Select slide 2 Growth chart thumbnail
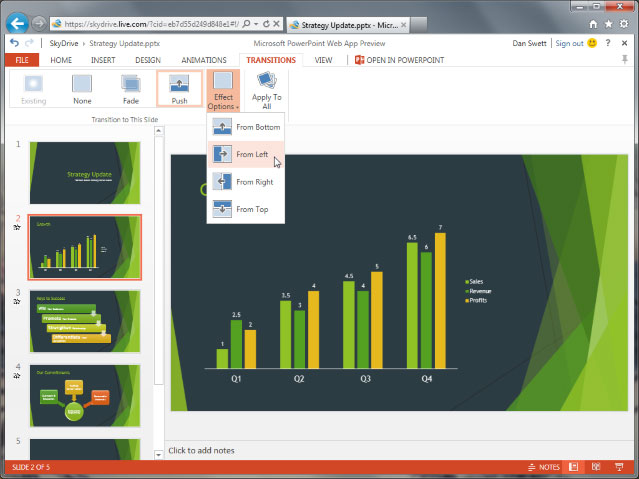Viewport: 639px width, 479px height. pos(85,247)
